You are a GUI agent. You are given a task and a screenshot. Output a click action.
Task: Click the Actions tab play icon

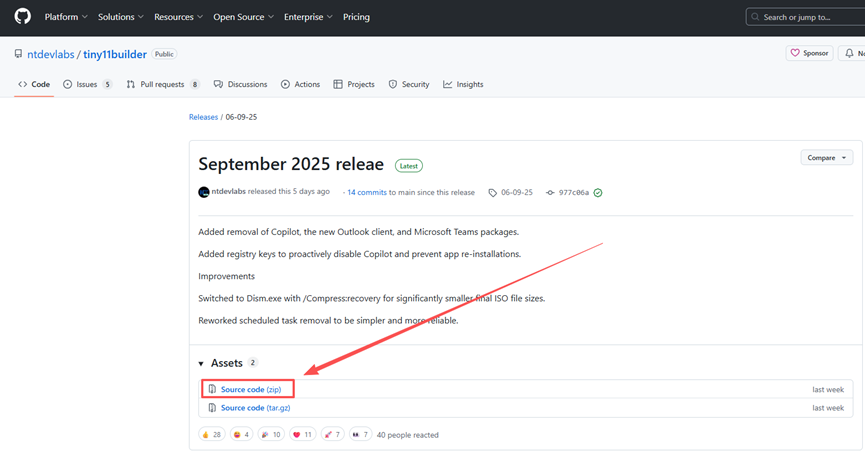coord(285,84)
